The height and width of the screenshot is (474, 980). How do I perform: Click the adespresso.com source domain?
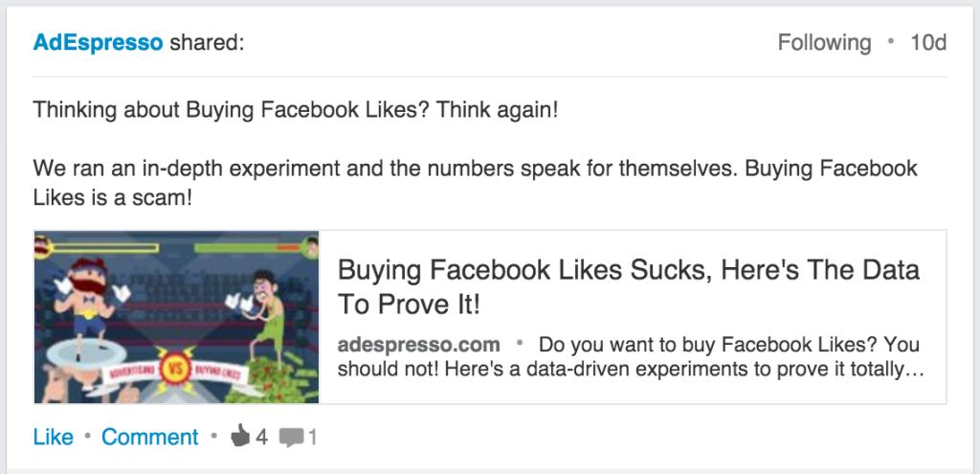pyautogui.click(x=419, y=345)
